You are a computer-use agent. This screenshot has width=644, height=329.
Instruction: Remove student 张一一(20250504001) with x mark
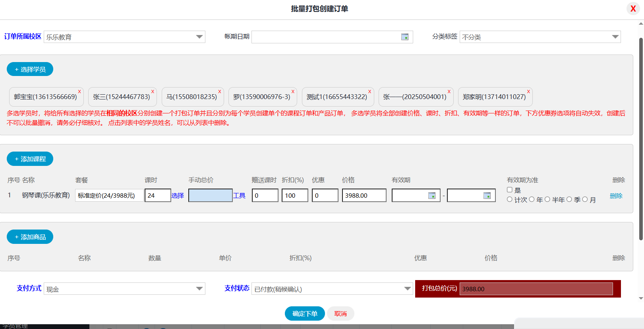pos(449,91)
